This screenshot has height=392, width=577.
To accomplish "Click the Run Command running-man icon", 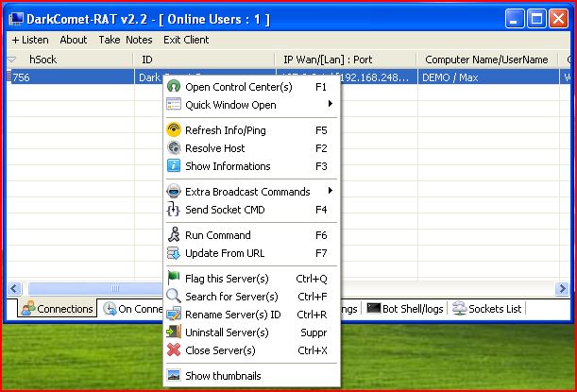I will [x=174, y=234].
